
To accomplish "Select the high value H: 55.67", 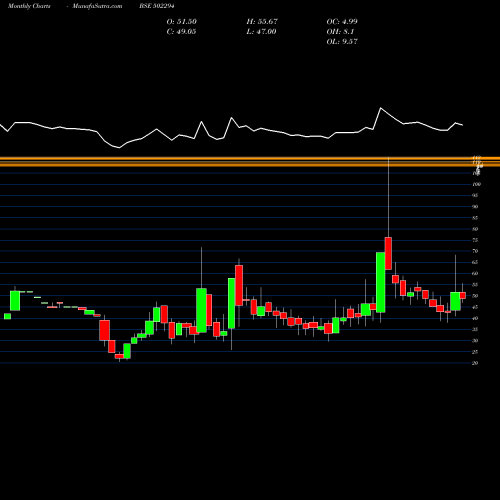I will tap(262, 22).
